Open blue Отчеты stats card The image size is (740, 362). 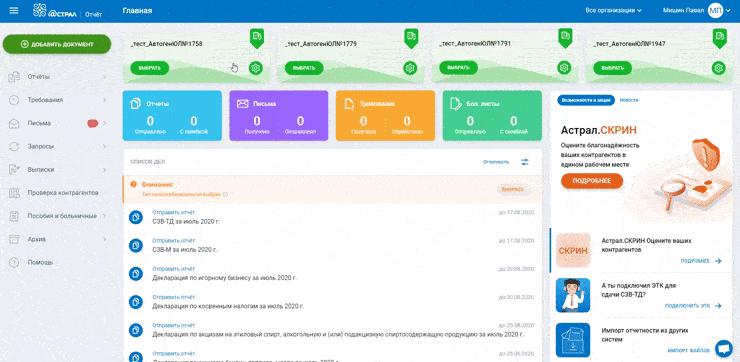tap(172, 116)
